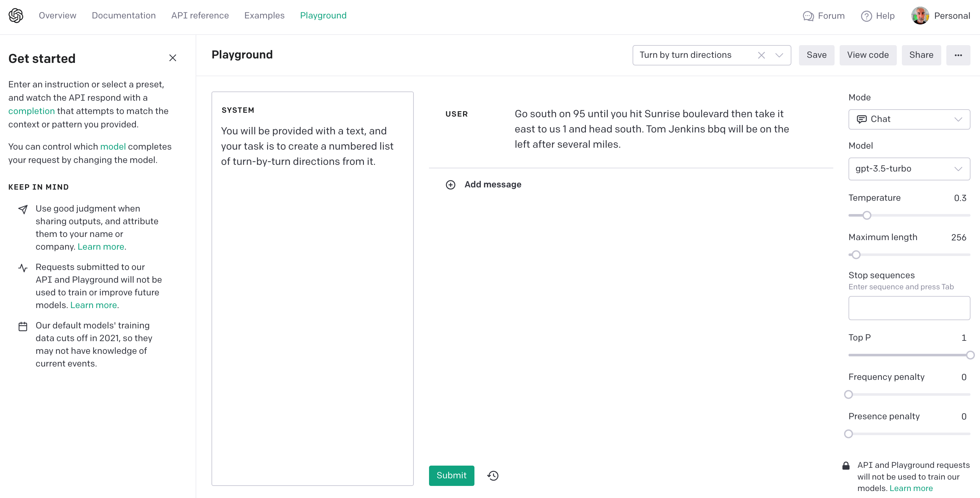Viewport: 980px width, 498px height.
Task: Click the View code button
Action: pyautogui.click(x=868, y=55)
